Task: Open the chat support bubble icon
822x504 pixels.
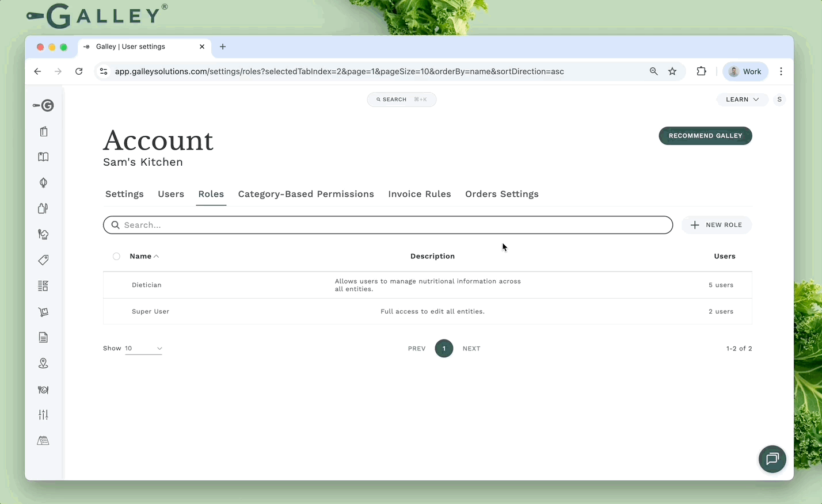Action: [x=772, y=459]
